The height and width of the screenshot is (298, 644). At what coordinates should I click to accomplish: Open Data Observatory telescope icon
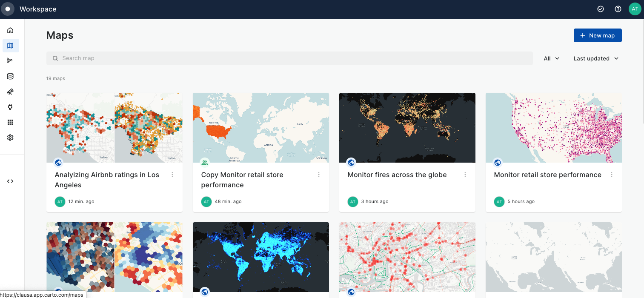(10, 92)
